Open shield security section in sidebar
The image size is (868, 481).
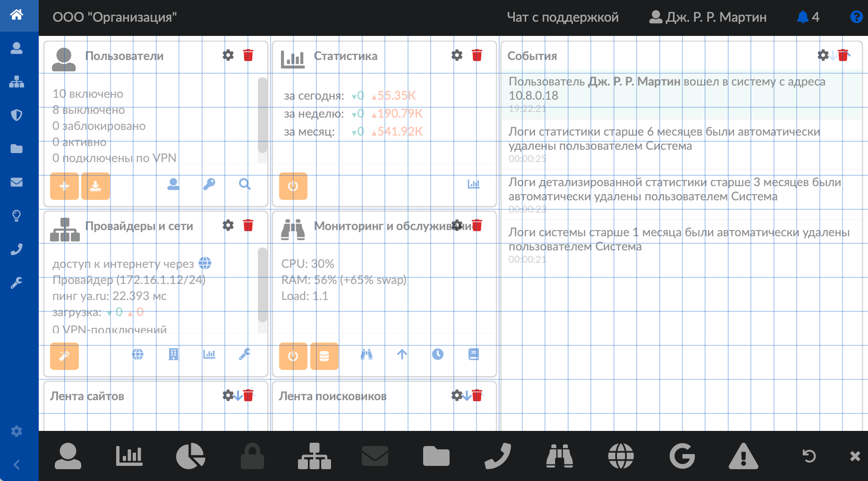(x=17, y=115)
